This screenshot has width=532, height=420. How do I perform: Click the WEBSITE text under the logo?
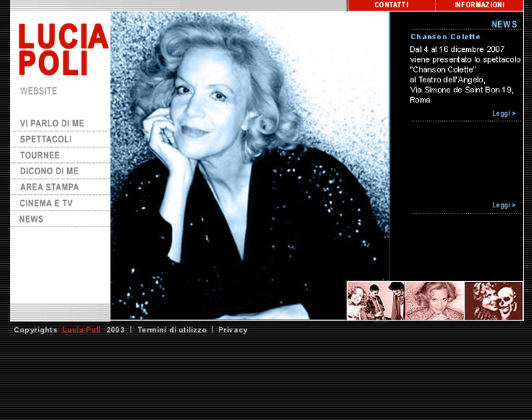click(39, 91)
